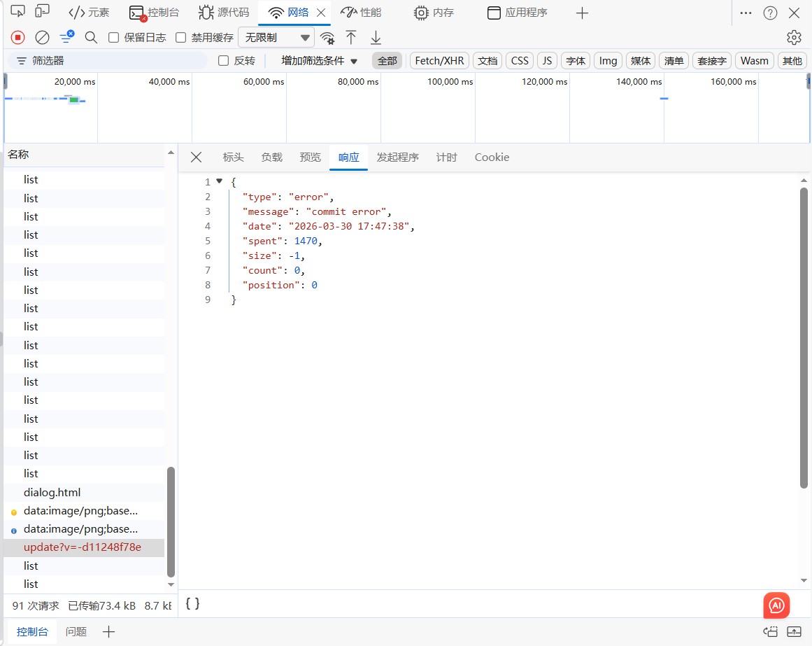This screenshot has height=646, width=812.
Task: Stop recording network log
Action: click(x=18, y=37)
